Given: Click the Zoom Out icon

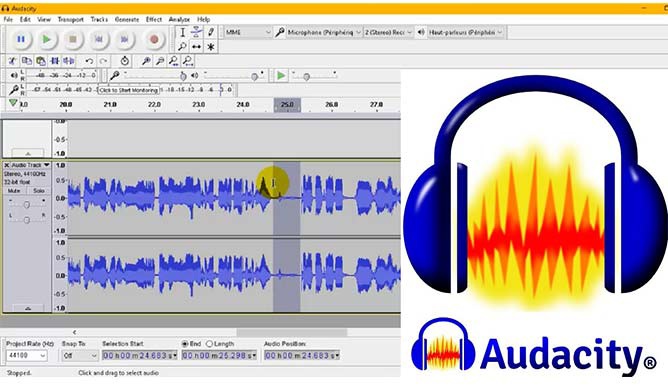Looking at the screenshot, I should (x=160, y=61).
